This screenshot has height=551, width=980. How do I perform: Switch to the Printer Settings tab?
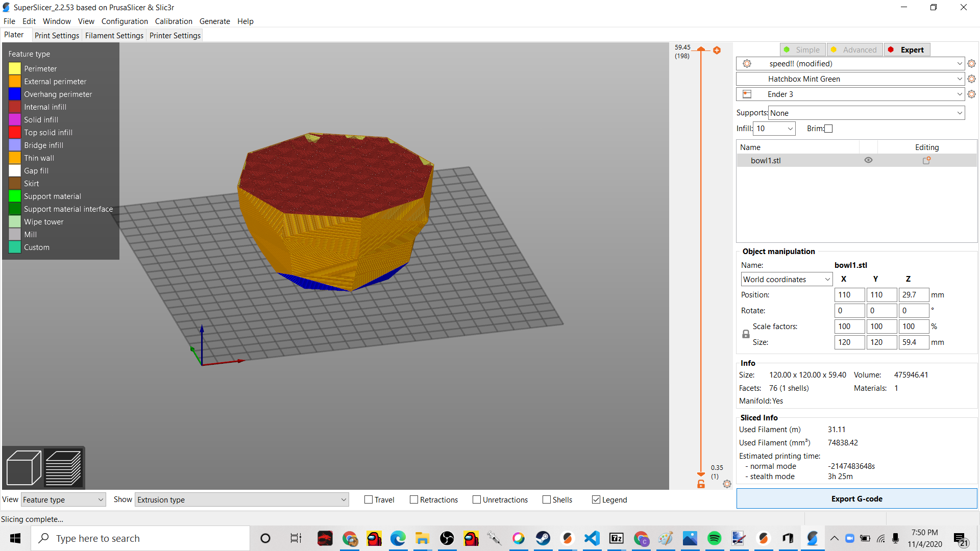175,35
